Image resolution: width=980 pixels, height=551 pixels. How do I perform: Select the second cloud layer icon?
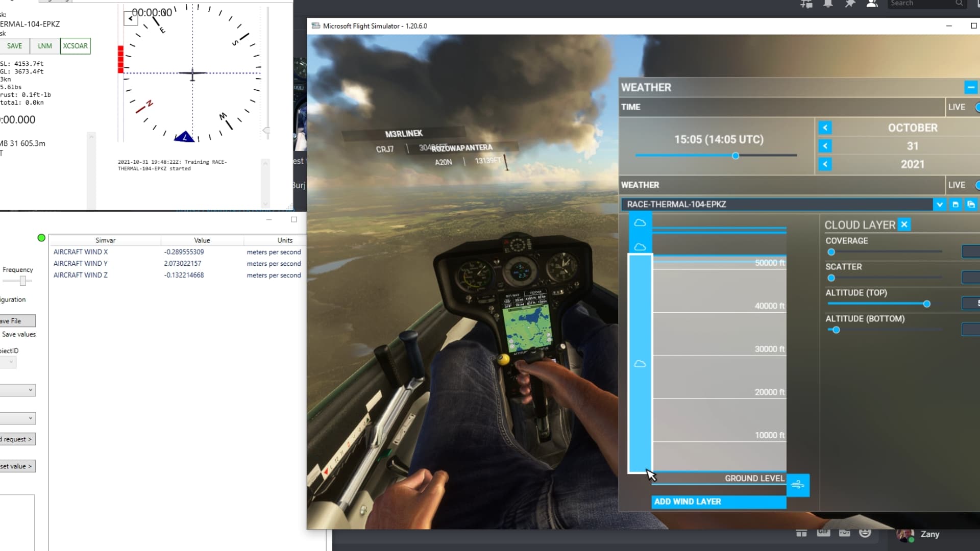640,247
